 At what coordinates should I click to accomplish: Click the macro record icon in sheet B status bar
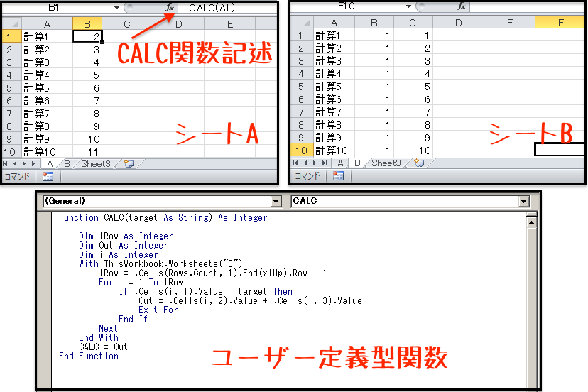338,175
